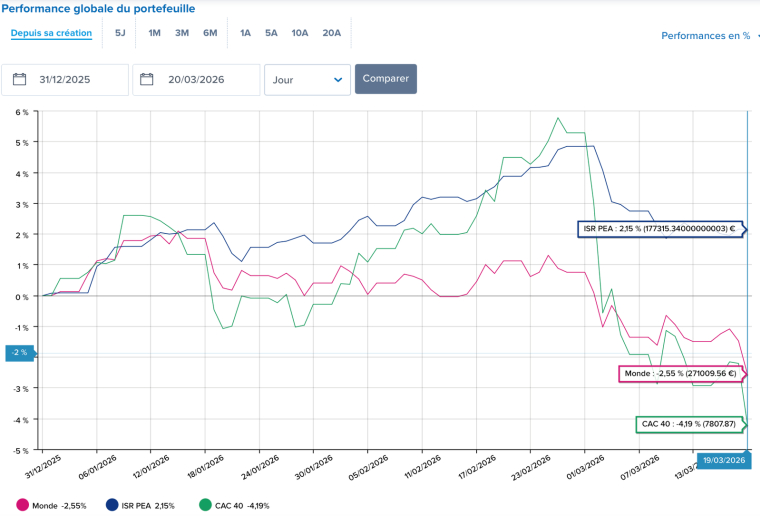Select the 3M time range
This screenshot has height=516, width=760.
[x=182, y=33]
